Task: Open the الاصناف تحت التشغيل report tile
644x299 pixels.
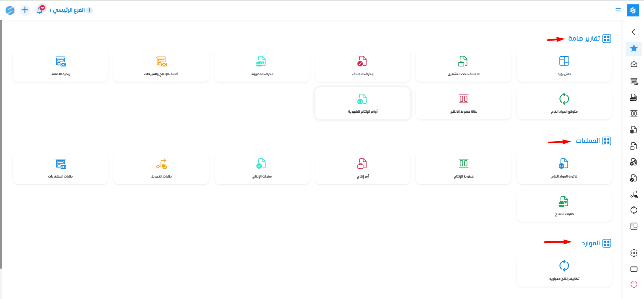Action: click(x=463, y=66)
